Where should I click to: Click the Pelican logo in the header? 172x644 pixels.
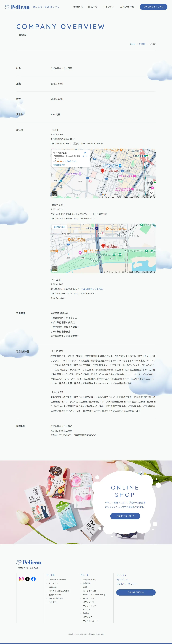coord(17,7)
